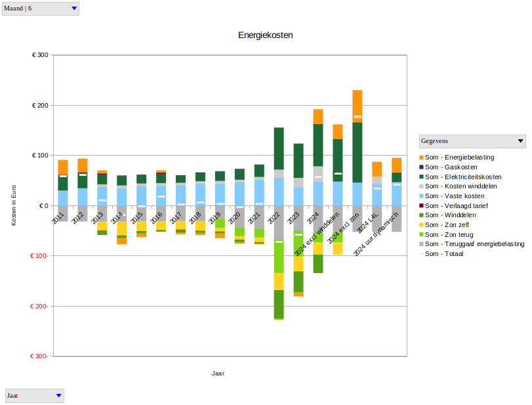The image size is (532, 405).
Task: Click the Som - Zon terug legend entry
Action: 454,234
